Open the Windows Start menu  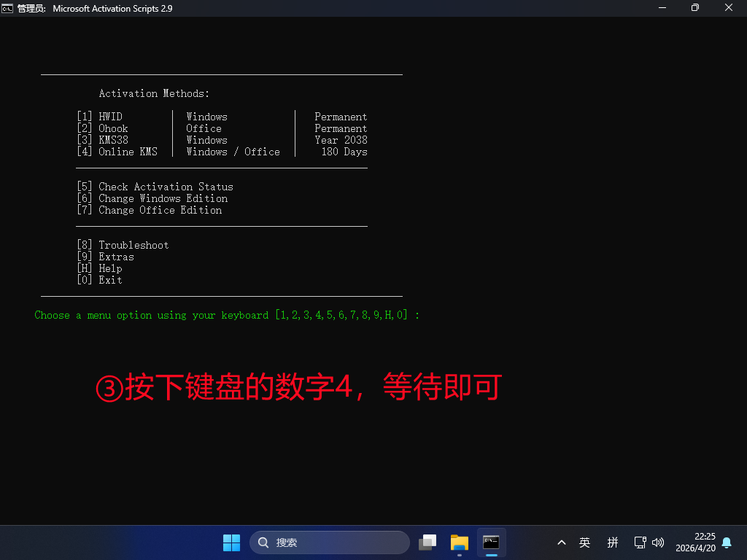(x=231, y=542)
